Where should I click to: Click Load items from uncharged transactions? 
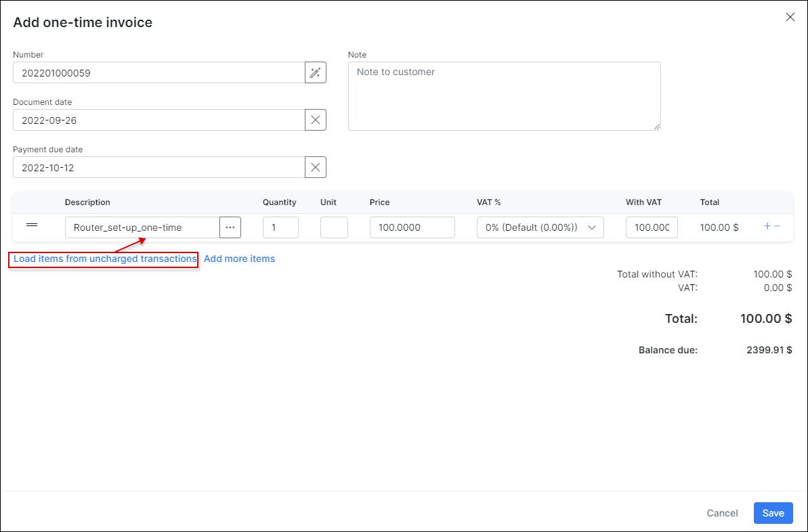(x=105, y=259)
